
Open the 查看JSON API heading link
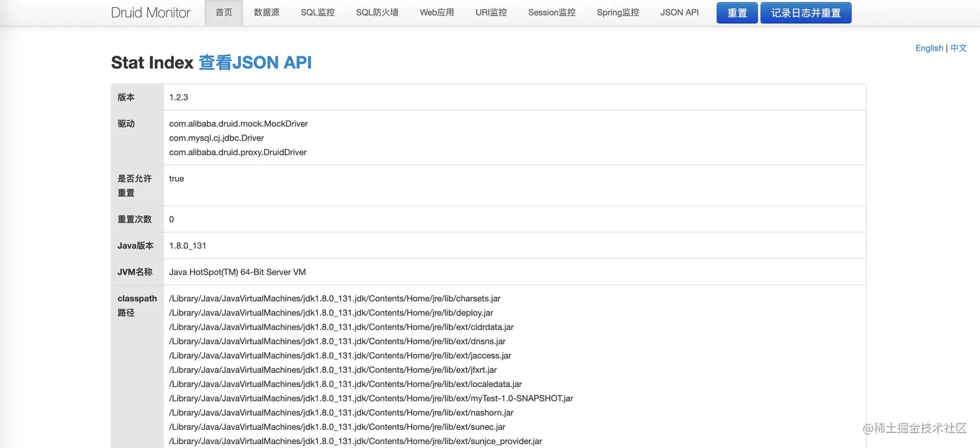[x=255, y=62]
